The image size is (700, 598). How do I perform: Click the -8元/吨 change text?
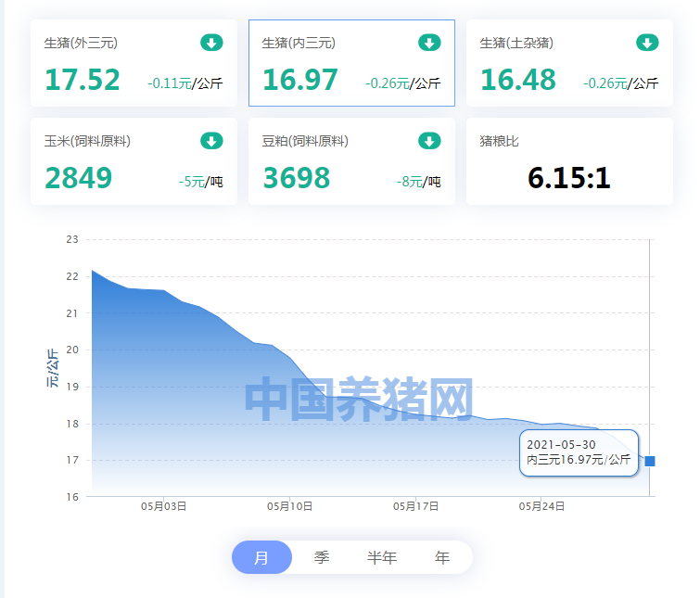tap(419, 182)
